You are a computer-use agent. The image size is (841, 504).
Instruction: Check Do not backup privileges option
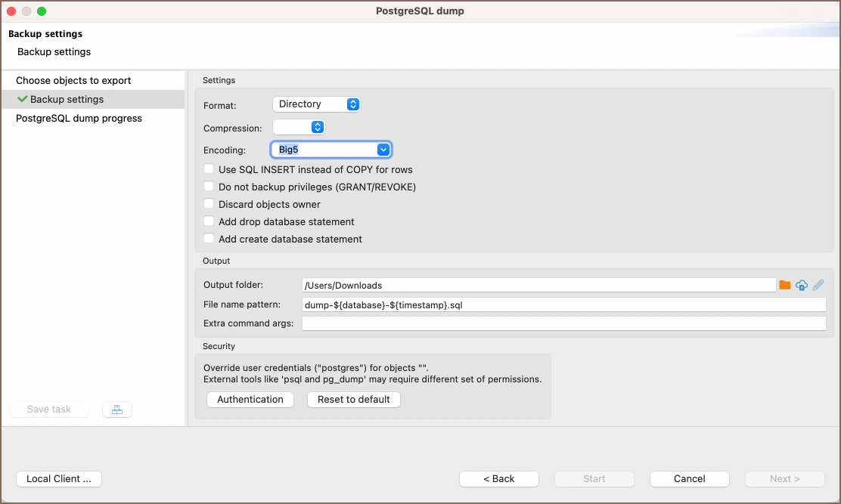coord(209,187)
